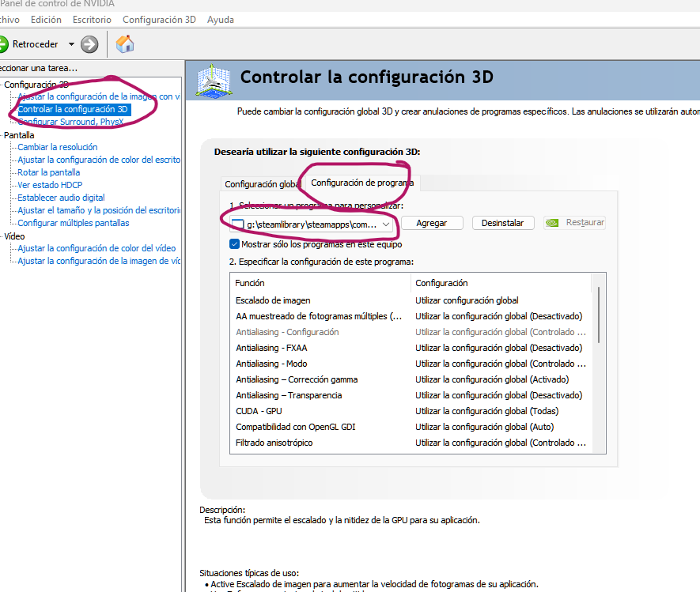This screenshot has height=592, width=700.
Task: Open Cambiar la resolución
Action: coord(58,147)
